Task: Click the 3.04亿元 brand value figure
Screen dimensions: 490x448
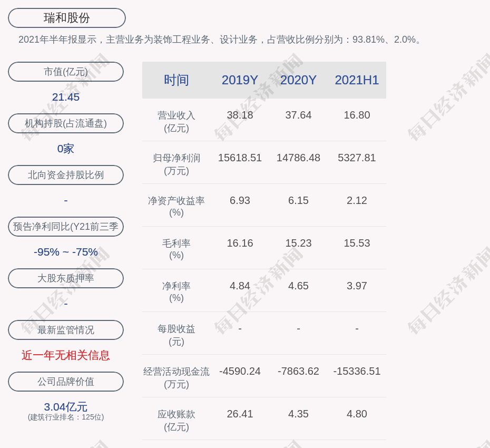Action: 66,407
